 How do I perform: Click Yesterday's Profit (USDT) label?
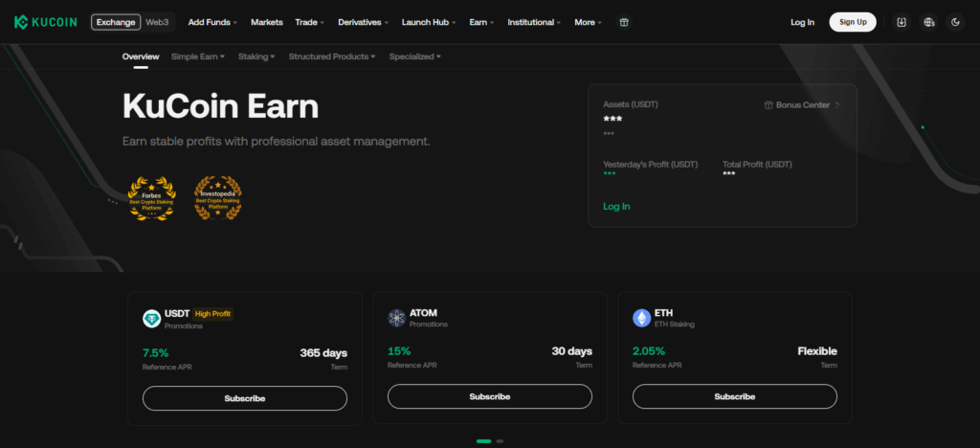651,165
